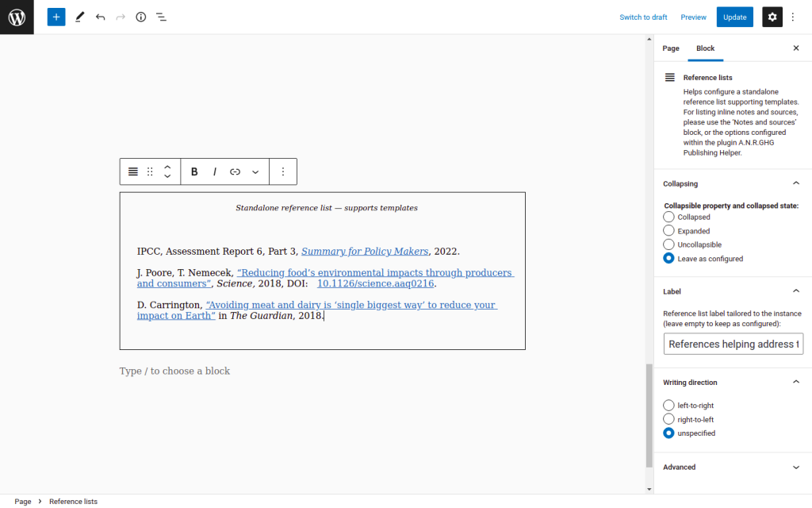Undo the last change
Viewport: 812px width, 508px height.
click(x=101, y=17)
